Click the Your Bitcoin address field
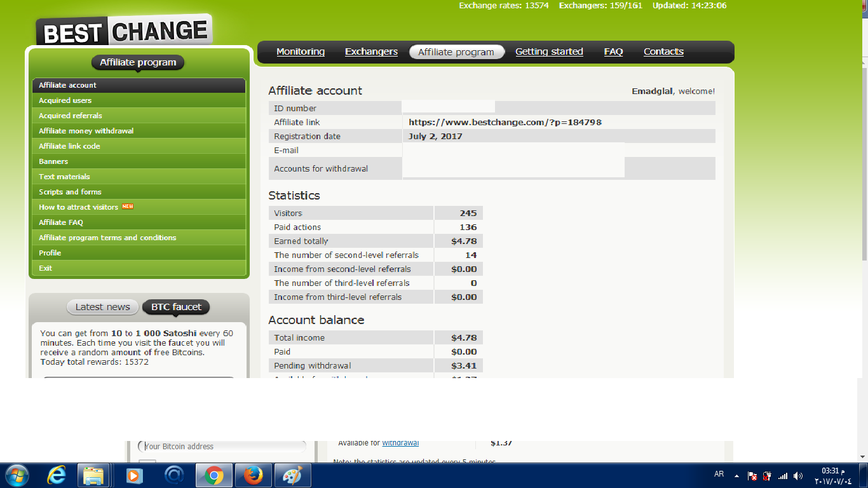 tap(222, 446)
